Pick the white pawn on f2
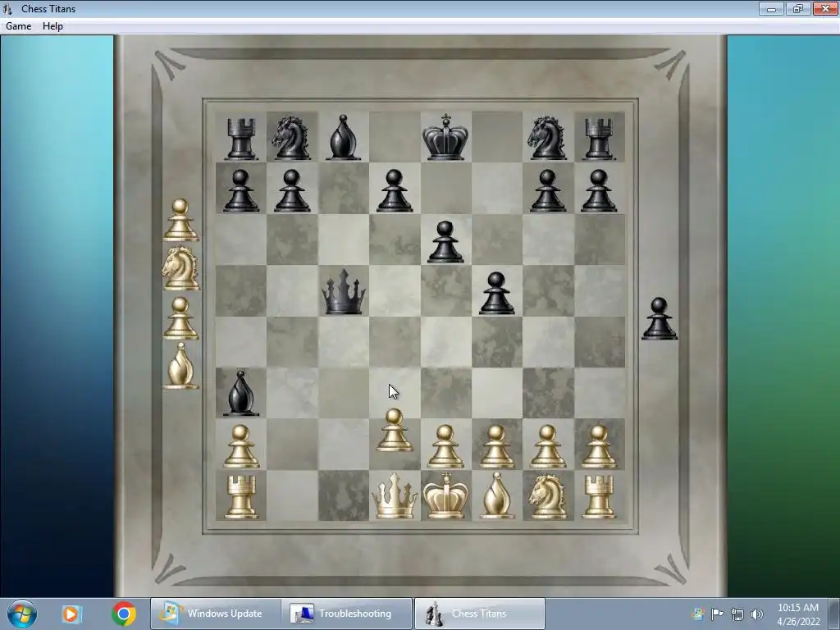 coord(496,446)
